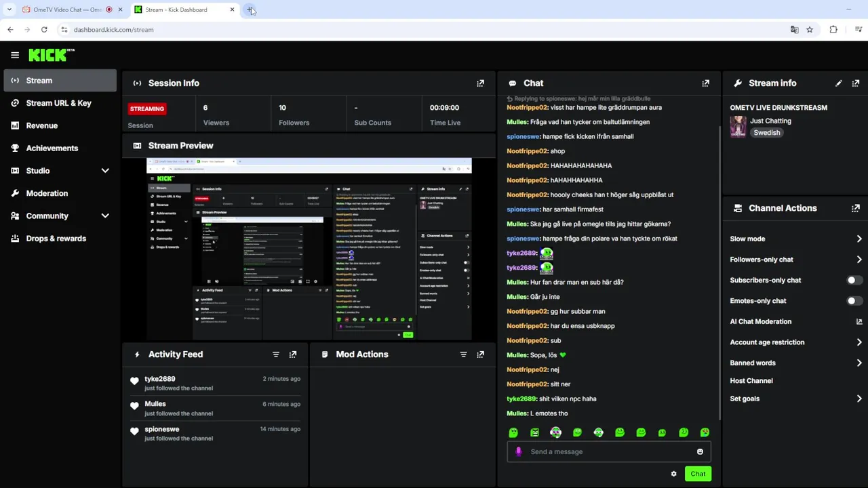Expand the Community sidebar section

tap(105, 216)
